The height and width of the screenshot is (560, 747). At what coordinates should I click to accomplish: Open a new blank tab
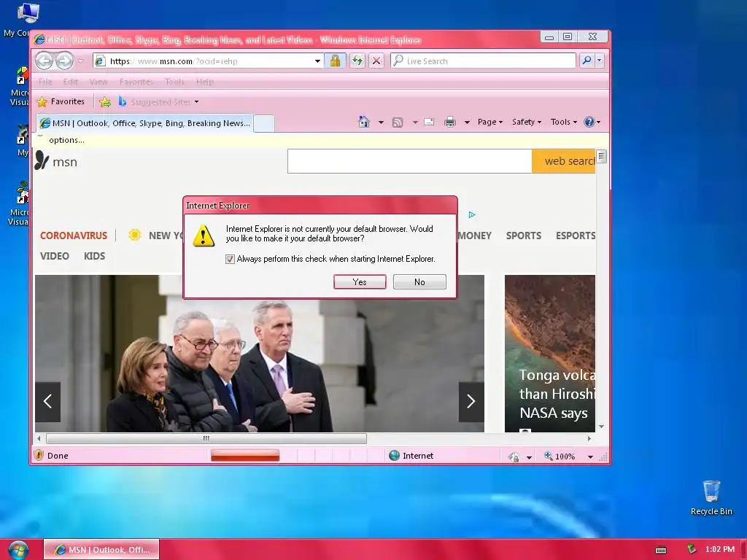(x=263, y=123)
